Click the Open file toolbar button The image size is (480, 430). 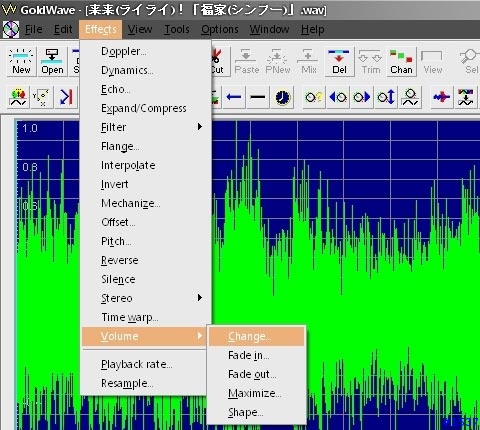52,62
